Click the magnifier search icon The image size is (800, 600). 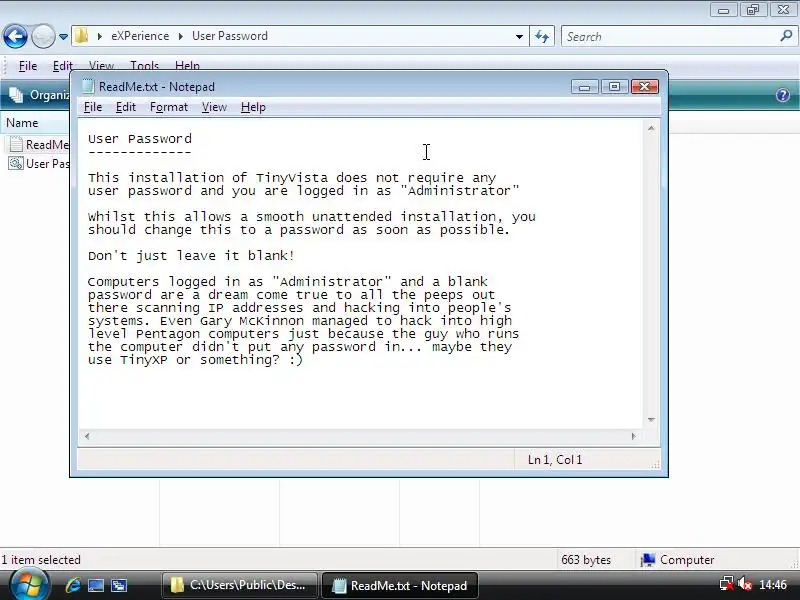coord(786,36)
